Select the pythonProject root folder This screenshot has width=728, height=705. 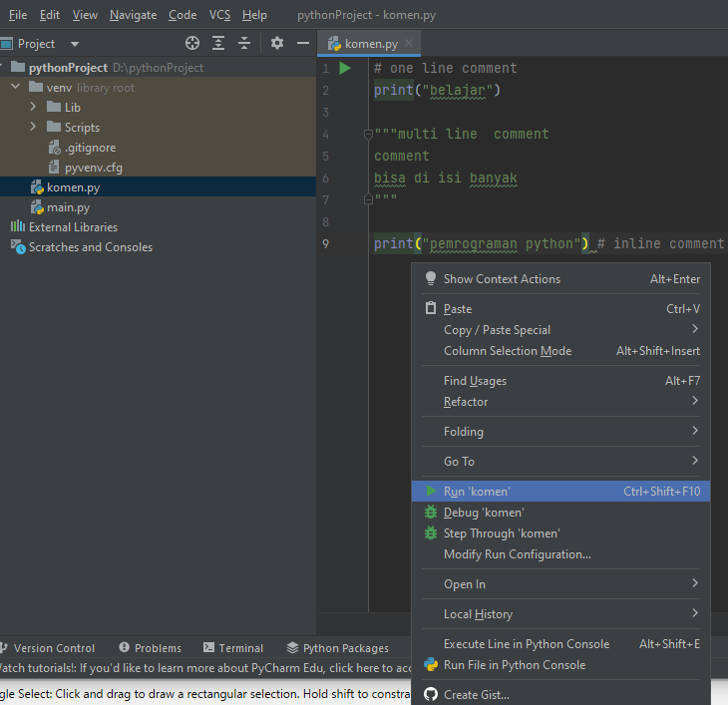[158, 67]
